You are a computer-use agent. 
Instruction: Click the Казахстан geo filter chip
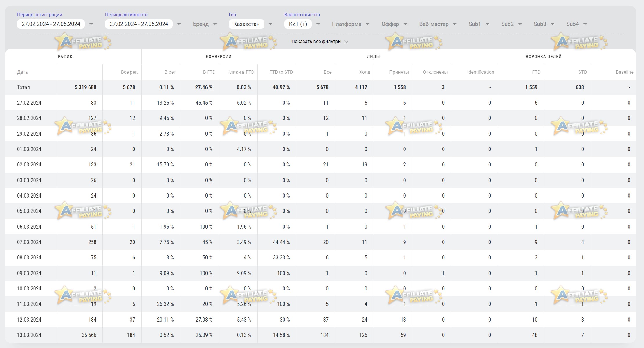[246, 24]
